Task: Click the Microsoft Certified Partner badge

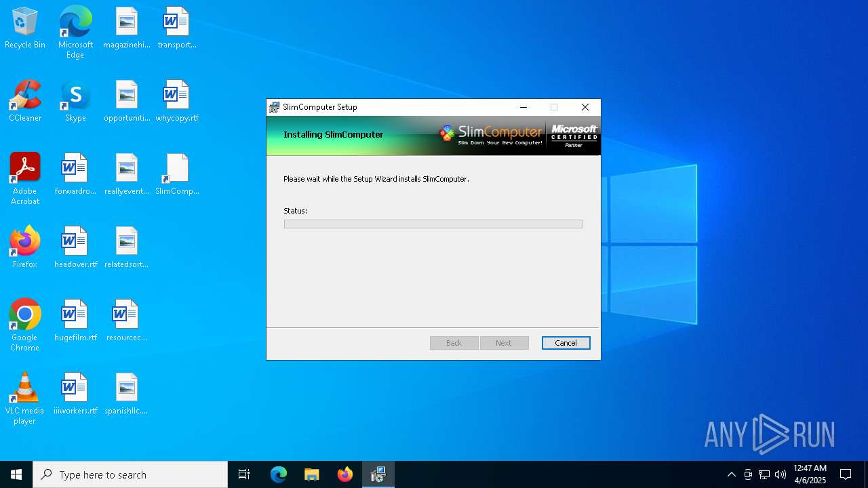Action: (574, 136)
